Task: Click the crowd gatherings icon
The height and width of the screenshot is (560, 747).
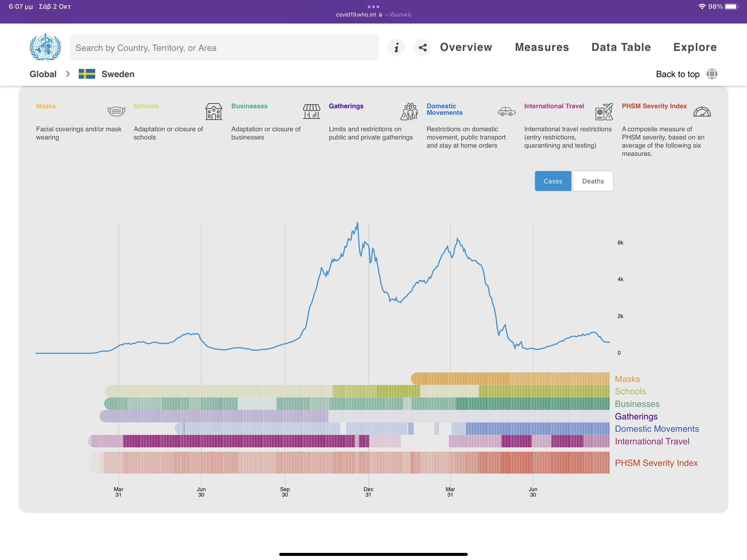Action: pyautogui.click(x=409, y=112)
